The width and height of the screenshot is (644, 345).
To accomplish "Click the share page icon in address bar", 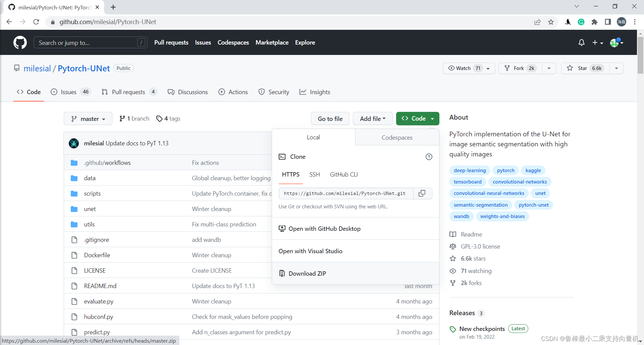I will (537, 22).
